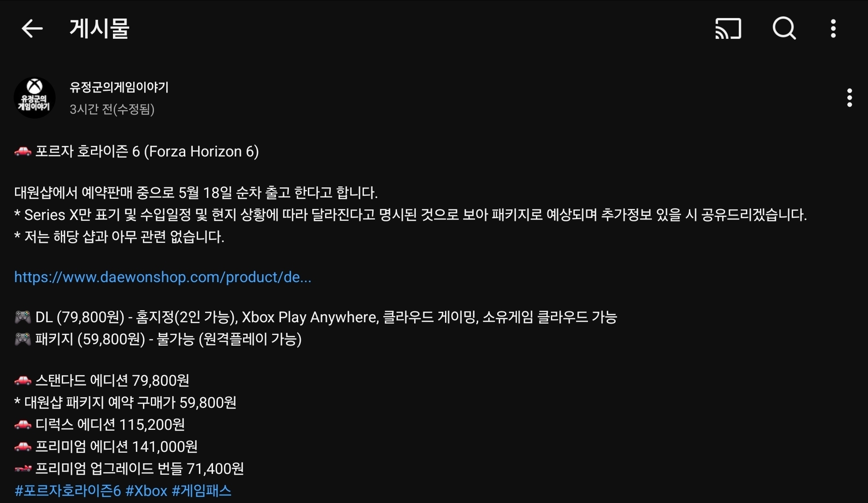Open the top bar overflow menu

pyautogui.click(x=833, y=29)
